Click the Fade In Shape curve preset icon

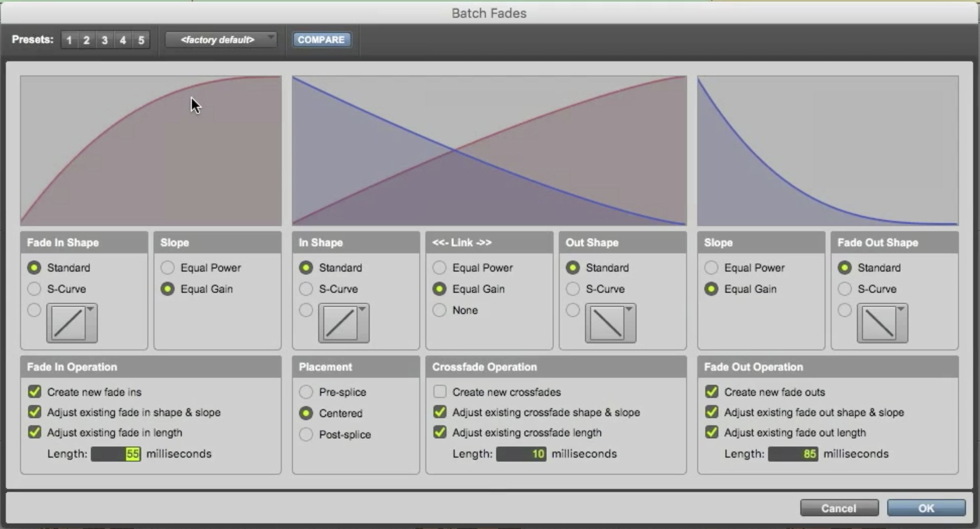(x=68, y=323)
